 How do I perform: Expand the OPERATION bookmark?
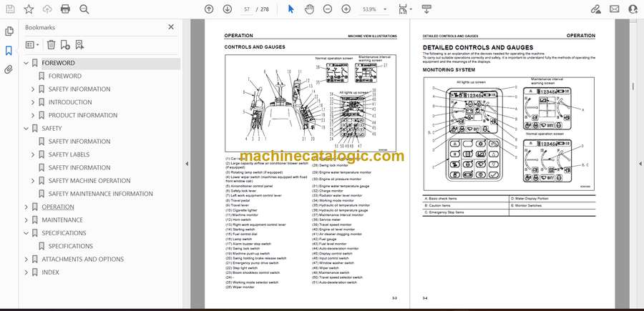tap(26, 207)
